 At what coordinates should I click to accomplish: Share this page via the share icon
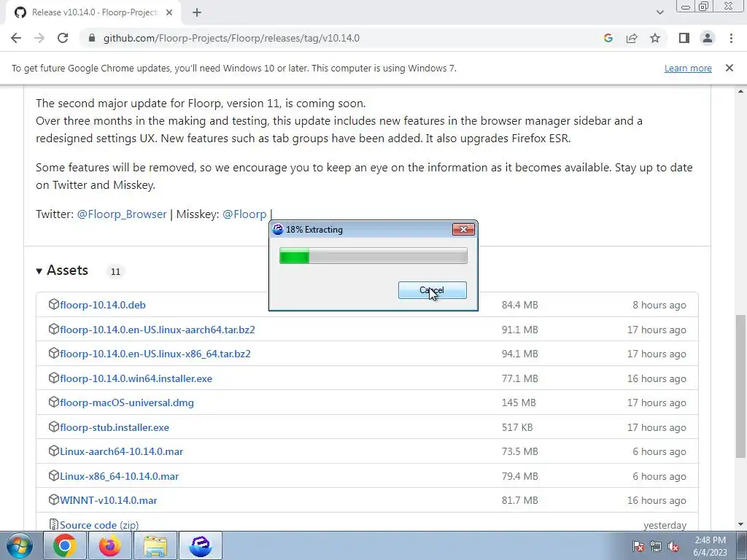coord(632,38)
